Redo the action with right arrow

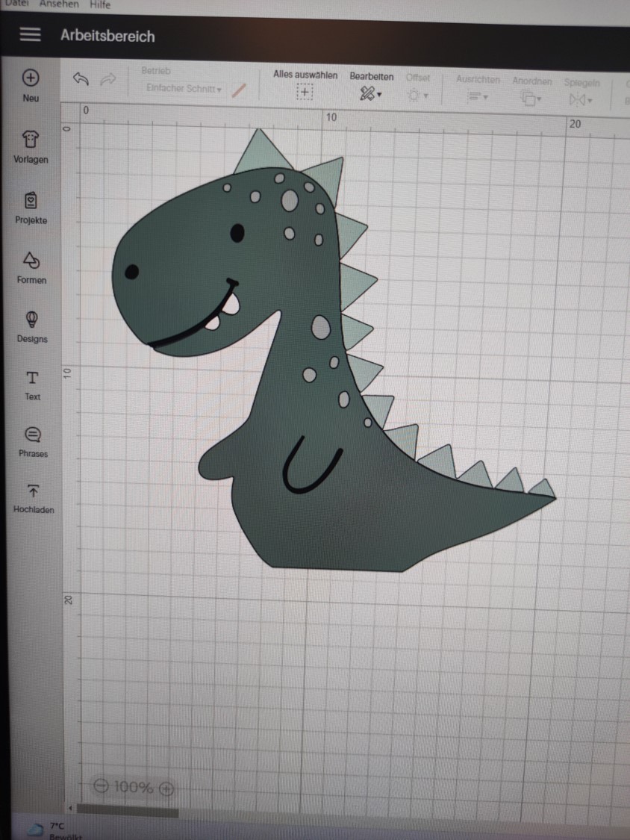tap(107, 79)
